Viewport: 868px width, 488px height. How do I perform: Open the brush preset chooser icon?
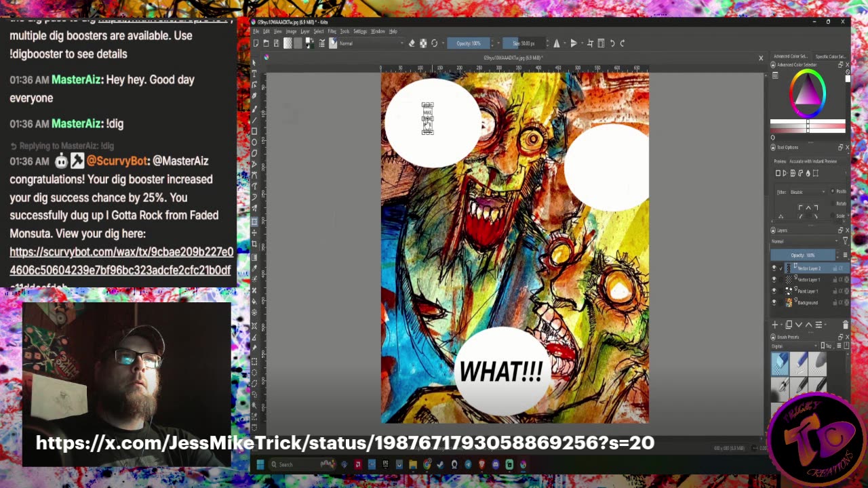pyautogui.click(x=333, y=43)
